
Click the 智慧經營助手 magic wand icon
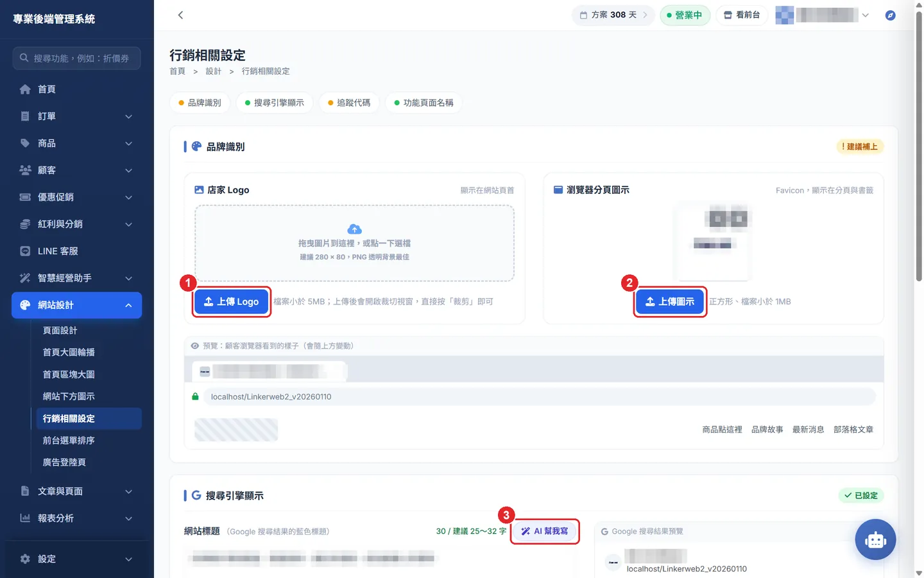pos(25,278)
